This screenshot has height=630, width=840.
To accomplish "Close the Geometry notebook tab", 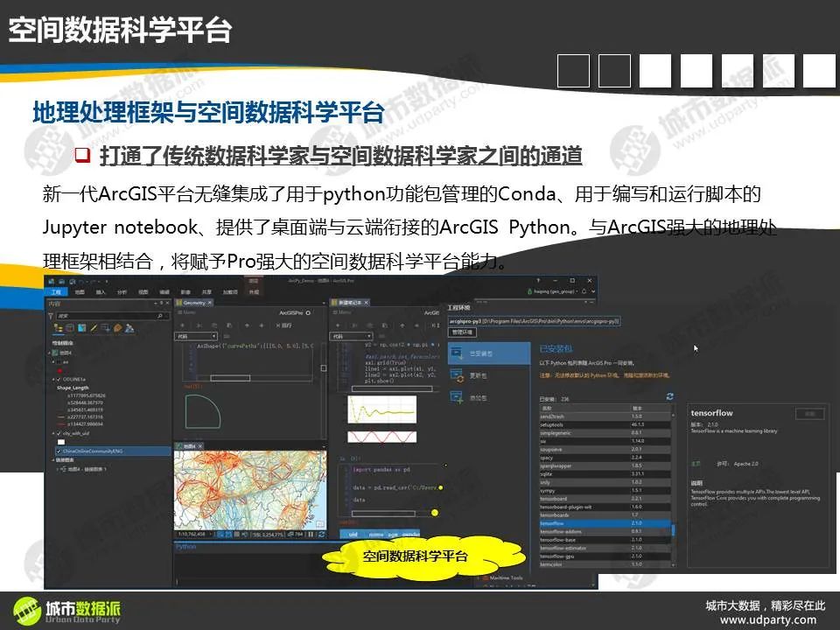I will click(210, 303).
